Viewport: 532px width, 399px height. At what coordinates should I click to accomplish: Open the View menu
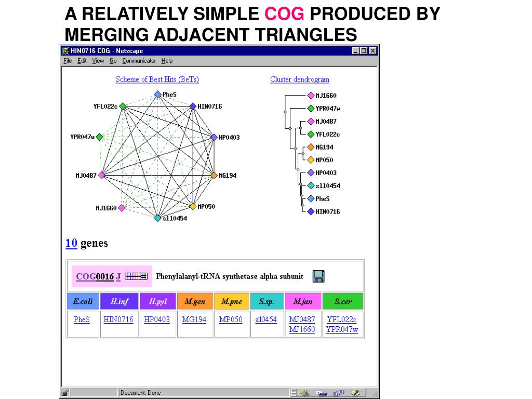point(98,61)
